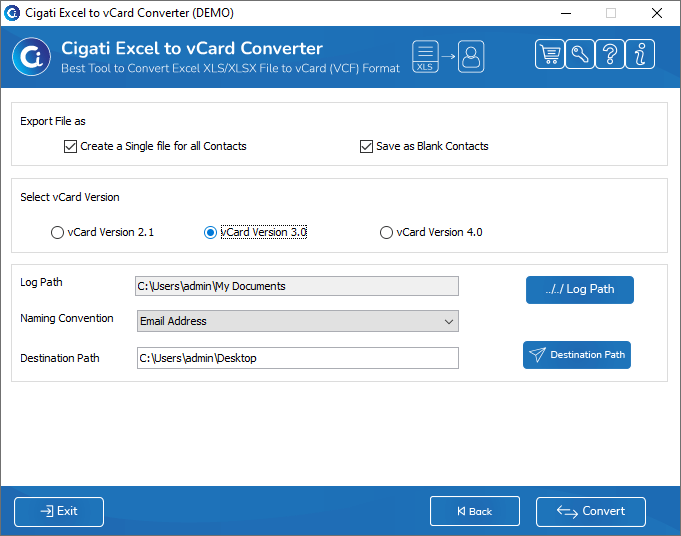
Task: Select vCard Version 3.0 radio button
Action: (210, 232)
